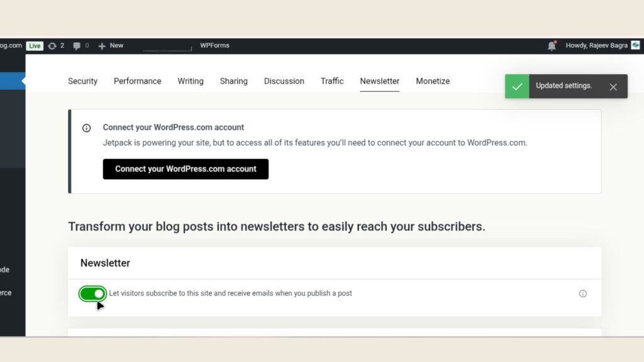Image resolution: width=644 pixels, height=362 pixels.
Task: Open the Traffic tab
Action: [x=332, y=81]
